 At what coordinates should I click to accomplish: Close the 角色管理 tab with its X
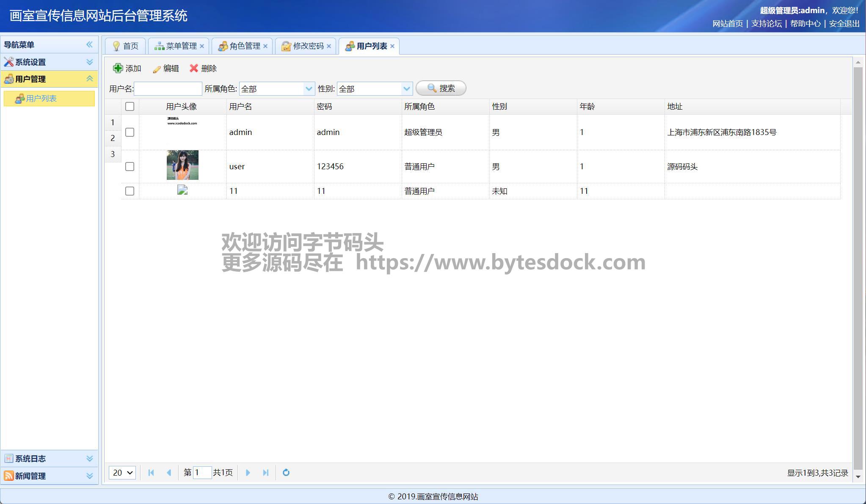[265, 46]
